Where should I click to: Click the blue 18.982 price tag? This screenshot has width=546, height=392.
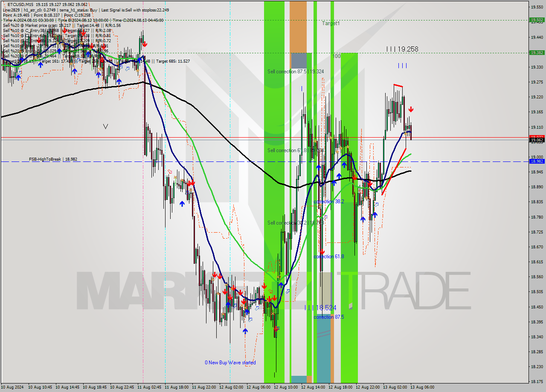(x=537, y=161)
